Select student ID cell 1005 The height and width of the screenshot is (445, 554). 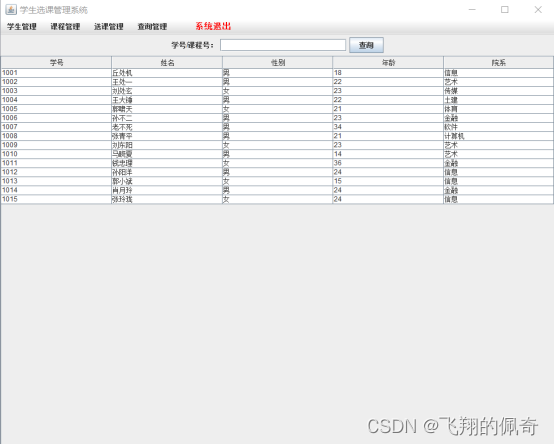point(56,109)
